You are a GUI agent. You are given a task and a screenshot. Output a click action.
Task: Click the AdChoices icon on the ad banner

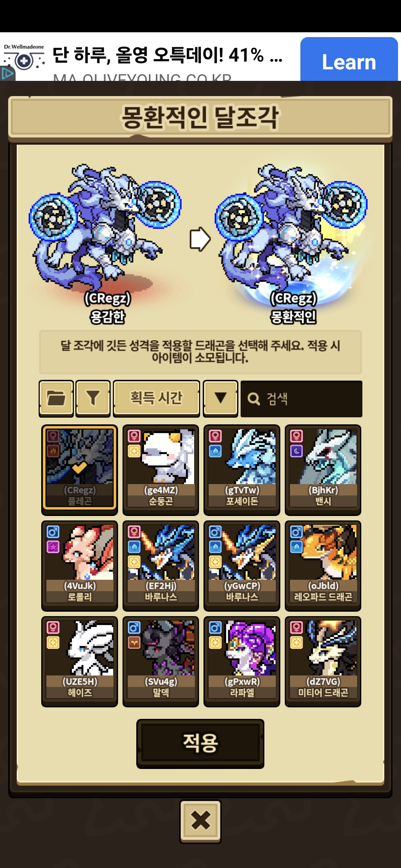click(x=7, y=73)
